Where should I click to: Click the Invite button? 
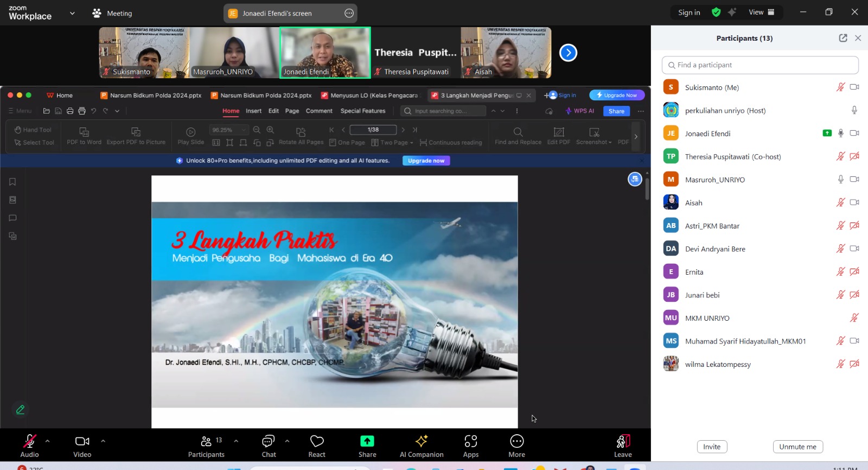712,447
